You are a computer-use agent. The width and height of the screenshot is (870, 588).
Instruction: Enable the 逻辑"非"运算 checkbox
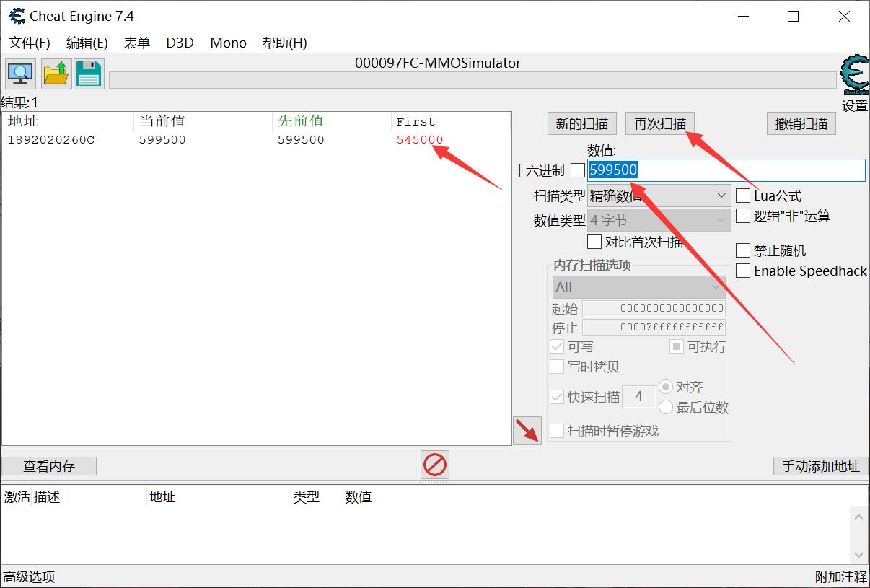(x=743, y=216)
